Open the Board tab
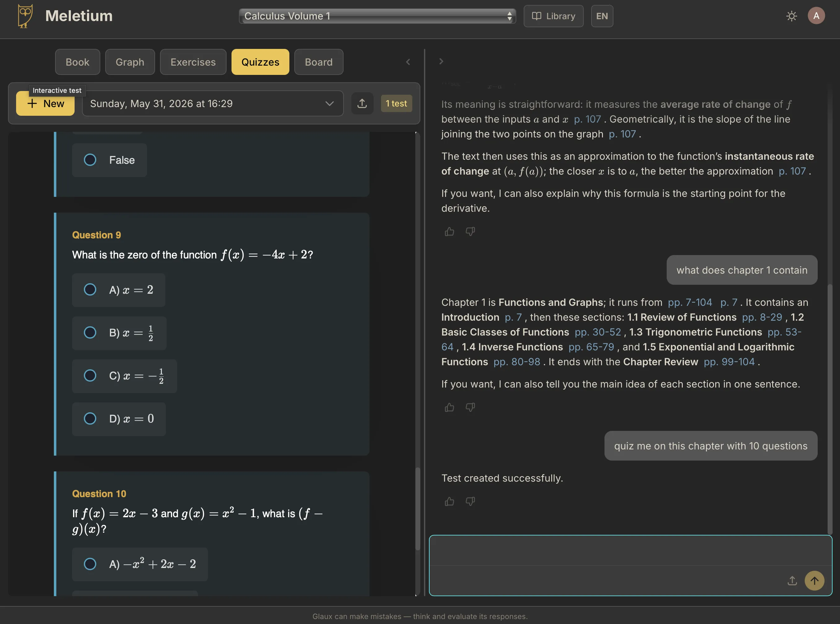840x624 pixels. pos(319,62)
